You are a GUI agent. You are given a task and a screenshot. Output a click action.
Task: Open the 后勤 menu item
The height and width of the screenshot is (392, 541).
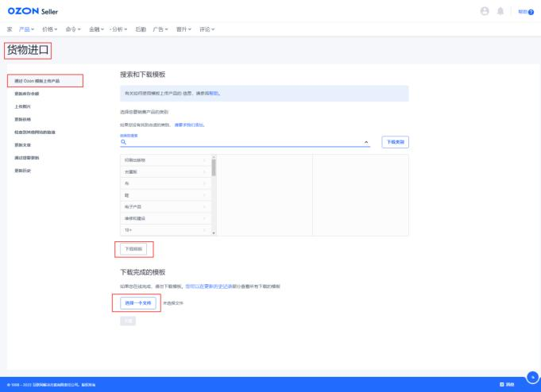pos(141,29)
